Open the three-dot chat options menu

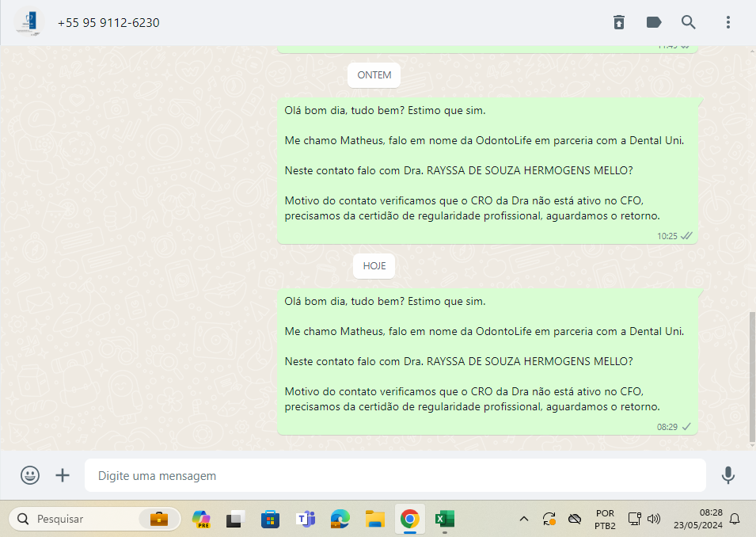(728, 22)
